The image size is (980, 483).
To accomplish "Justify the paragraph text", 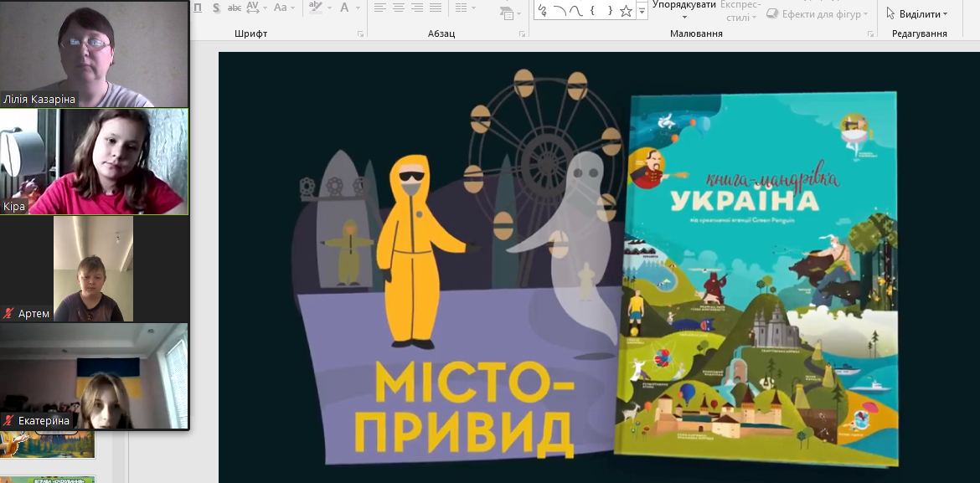I will tap(436, 8).
